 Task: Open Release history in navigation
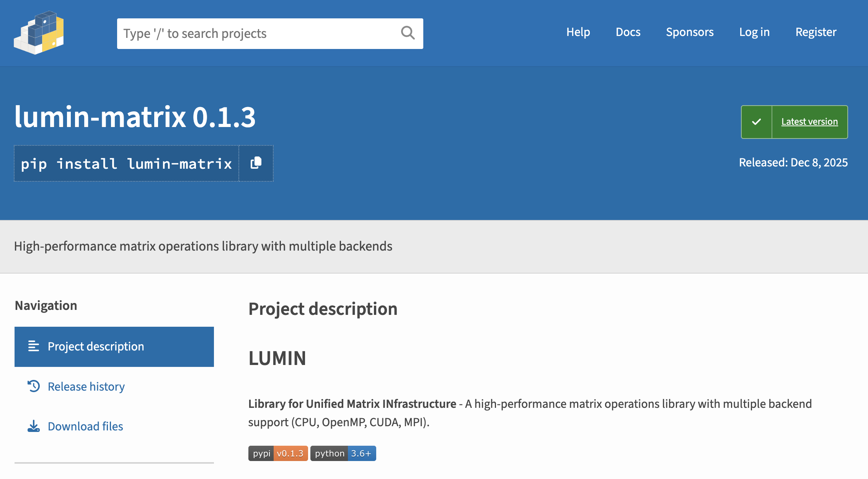(x=86, y=386)
